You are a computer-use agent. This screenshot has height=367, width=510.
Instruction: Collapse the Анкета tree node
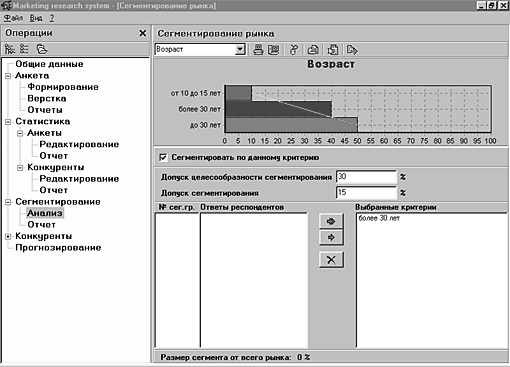click(8, 76)
